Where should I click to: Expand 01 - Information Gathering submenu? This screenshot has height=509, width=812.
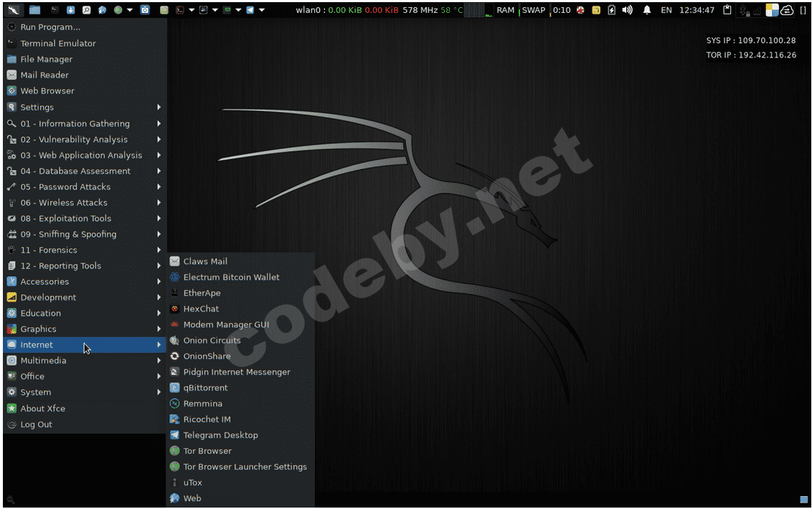85,123
